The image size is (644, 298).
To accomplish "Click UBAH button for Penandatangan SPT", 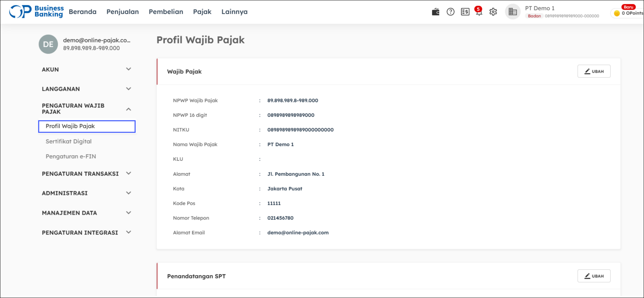I will click(594, 276).
